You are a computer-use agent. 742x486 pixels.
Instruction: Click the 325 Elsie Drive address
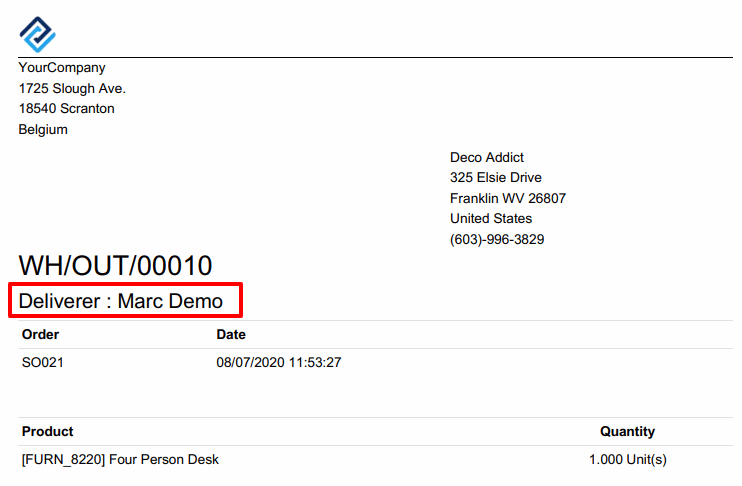click(496, 177)
